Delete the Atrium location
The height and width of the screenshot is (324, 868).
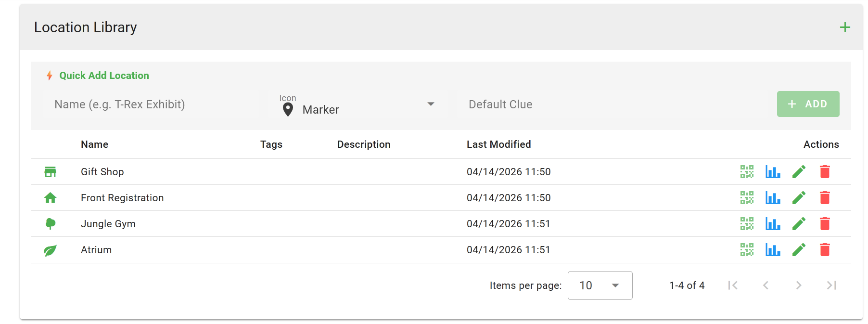click(x=825, y=250)
